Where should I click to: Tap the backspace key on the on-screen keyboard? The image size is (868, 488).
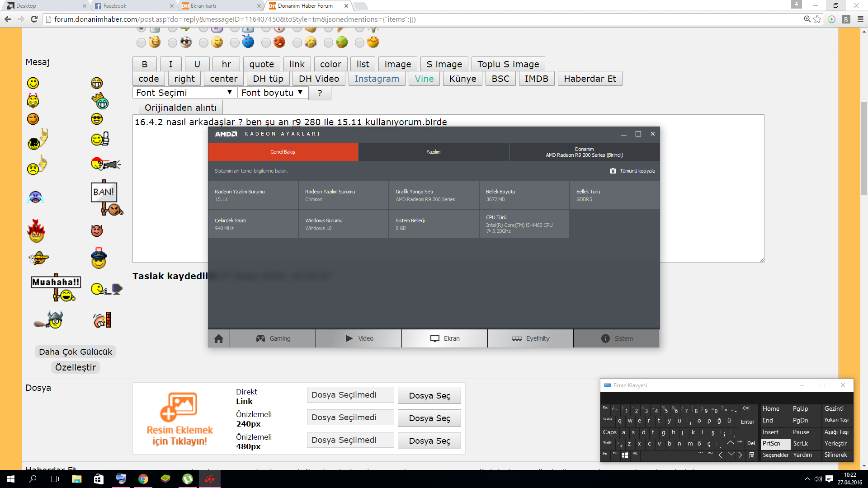746,408
